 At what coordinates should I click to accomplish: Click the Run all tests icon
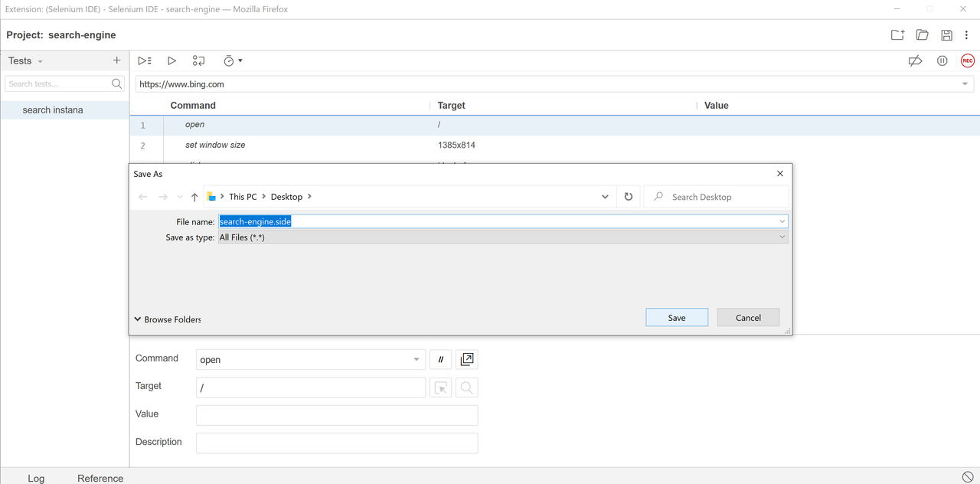point(145,60)
